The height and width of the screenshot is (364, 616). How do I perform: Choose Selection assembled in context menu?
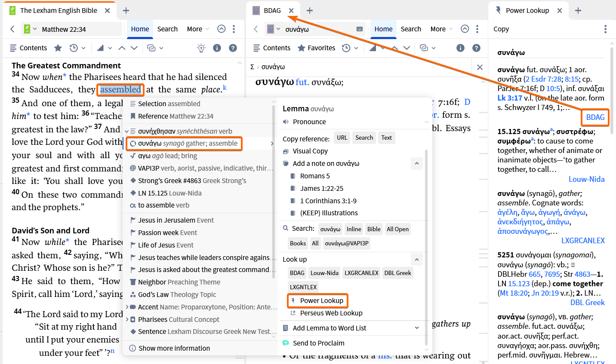[169, 104]
